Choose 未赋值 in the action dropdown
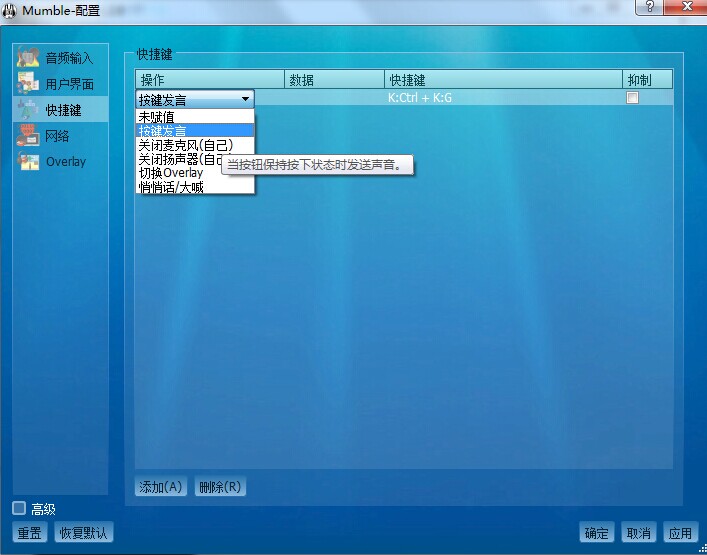Screen dimensions: 707x555 tap(195, 117)
